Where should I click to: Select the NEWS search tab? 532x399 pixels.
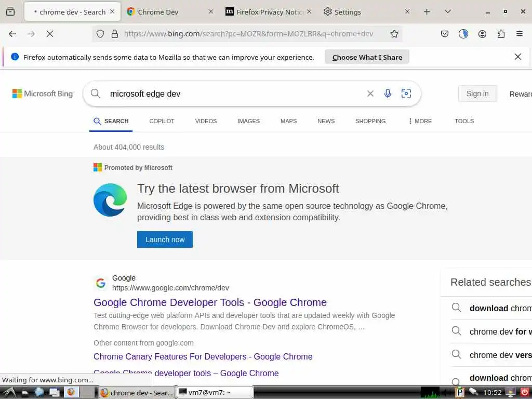tap(326, 121)
